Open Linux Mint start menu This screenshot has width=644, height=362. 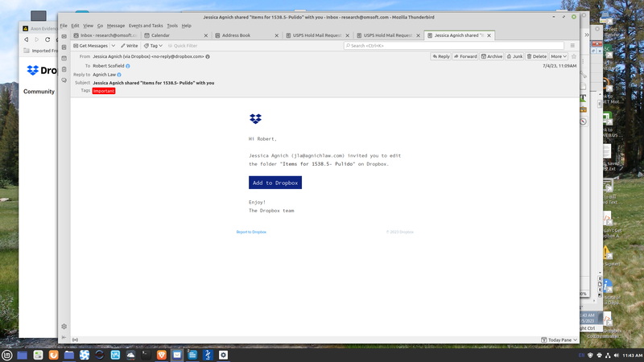pos(7,355)
